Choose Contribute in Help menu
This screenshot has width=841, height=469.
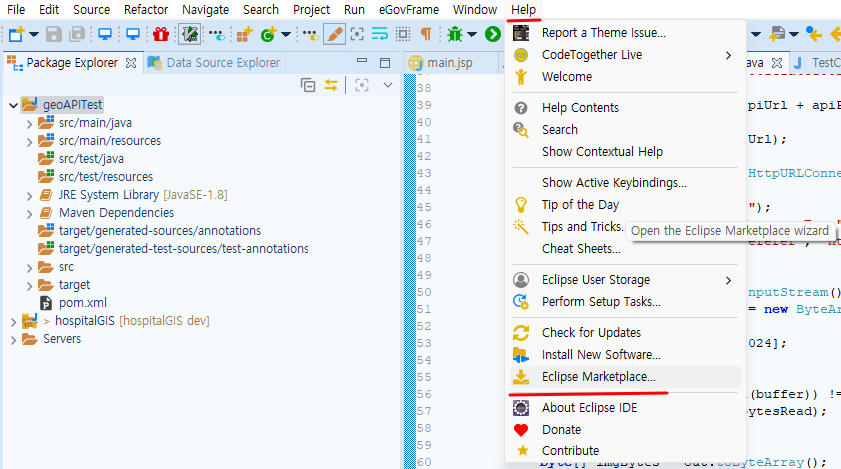point(625,451)
